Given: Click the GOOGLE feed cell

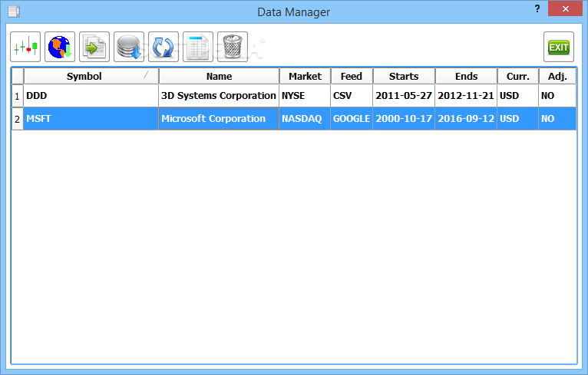Looking at the screenshot, I should pyautogui.click(x=352, y=119).
